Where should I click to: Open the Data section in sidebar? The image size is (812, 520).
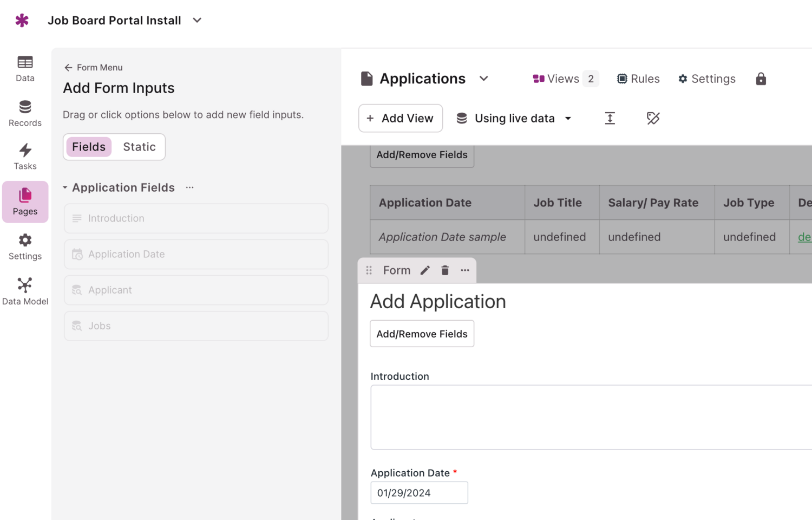click(x=25, y=69)
